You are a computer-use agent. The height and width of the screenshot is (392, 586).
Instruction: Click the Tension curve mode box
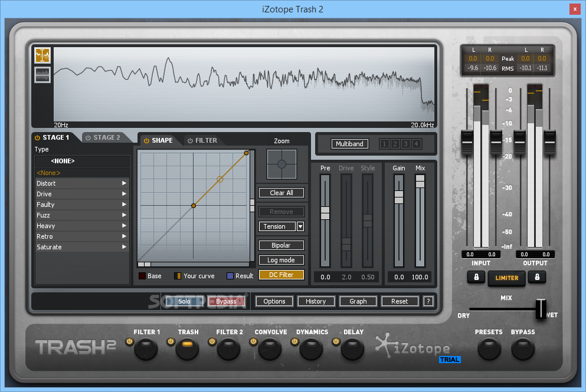pos(277,226)
